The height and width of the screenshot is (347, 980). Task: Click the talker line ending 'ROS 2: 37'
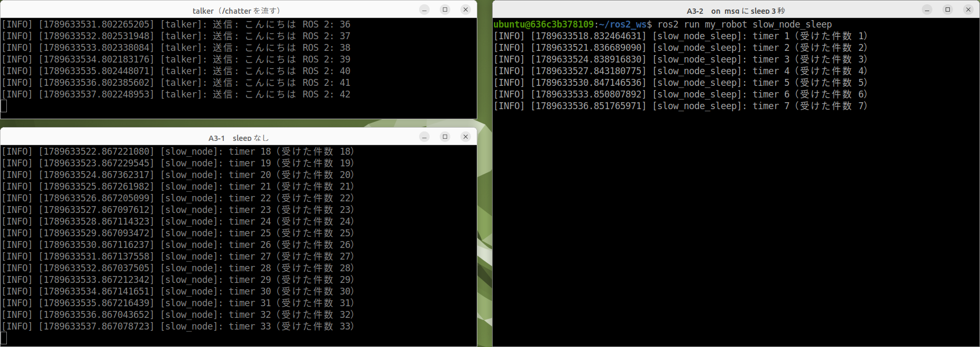pos(176,36)
